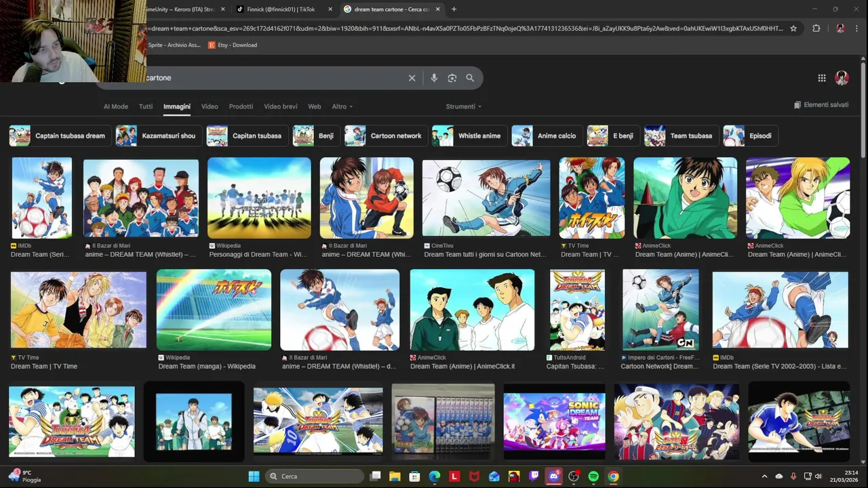
Task: Select the Whistle anime suggestion chip
Action: tap(469, 136)
